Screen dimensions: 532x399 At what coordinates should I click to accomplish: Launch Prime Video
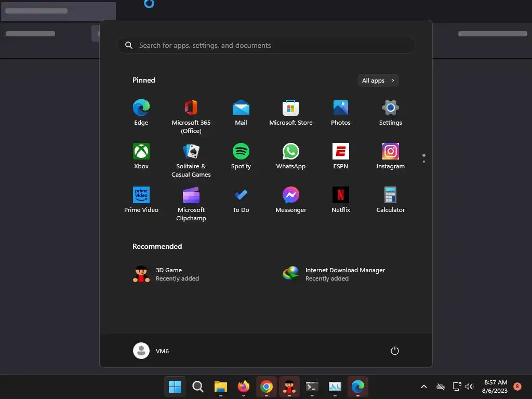pos(141,200)
